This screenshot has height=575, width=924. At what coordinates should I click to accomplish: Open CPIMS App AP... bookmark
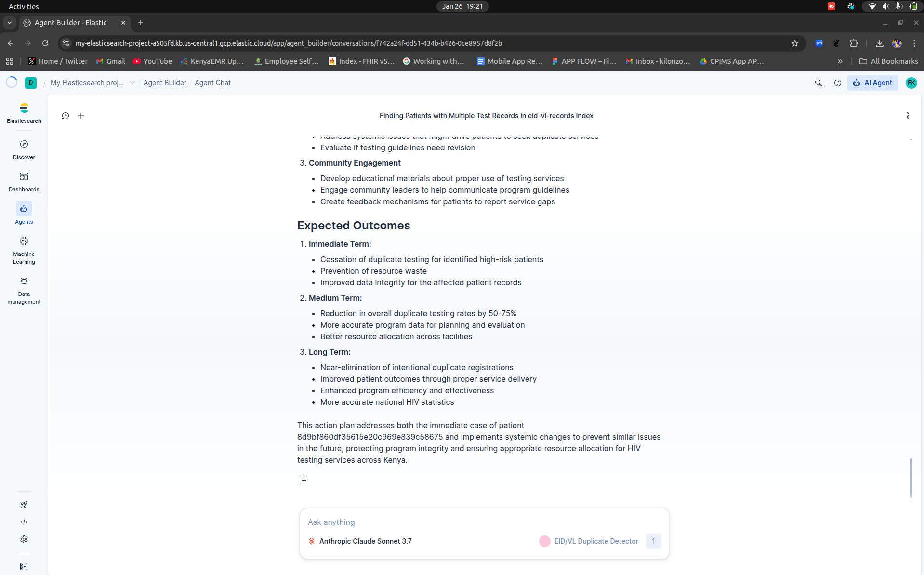click(732, 61)
